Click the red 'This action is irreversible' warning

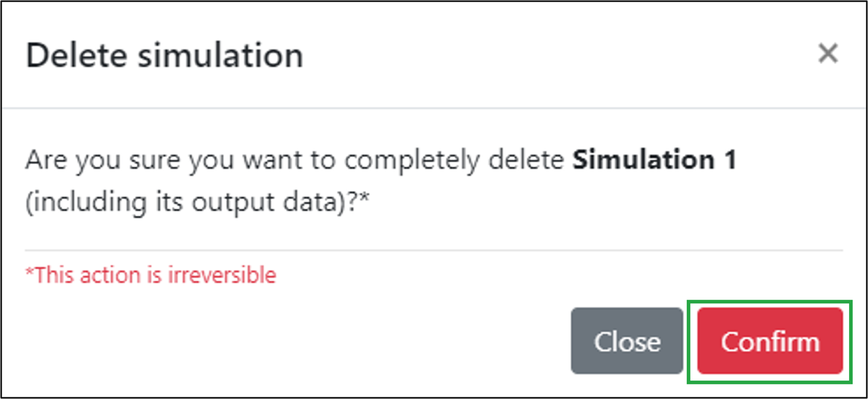pyautogui.click(x=150, y=275)
